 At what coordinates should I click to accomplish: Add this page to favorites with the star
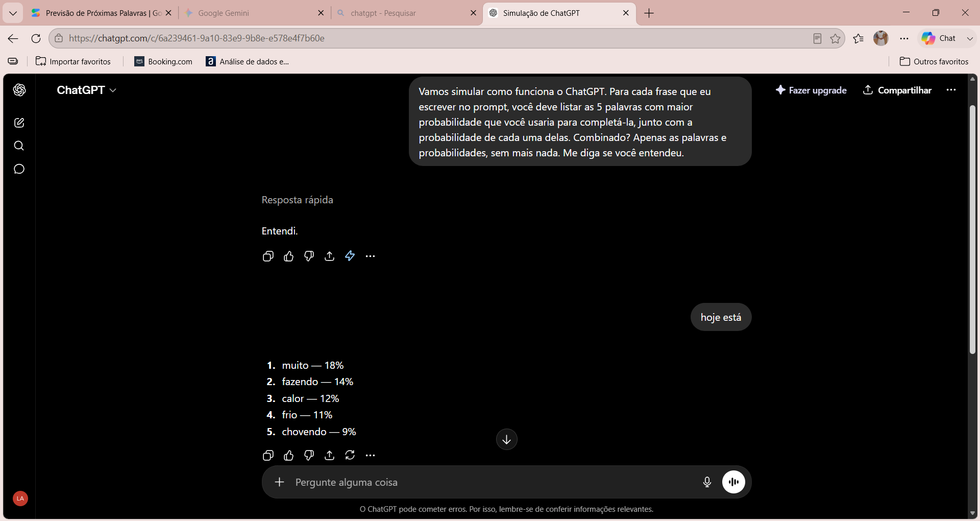click(835, 38)
